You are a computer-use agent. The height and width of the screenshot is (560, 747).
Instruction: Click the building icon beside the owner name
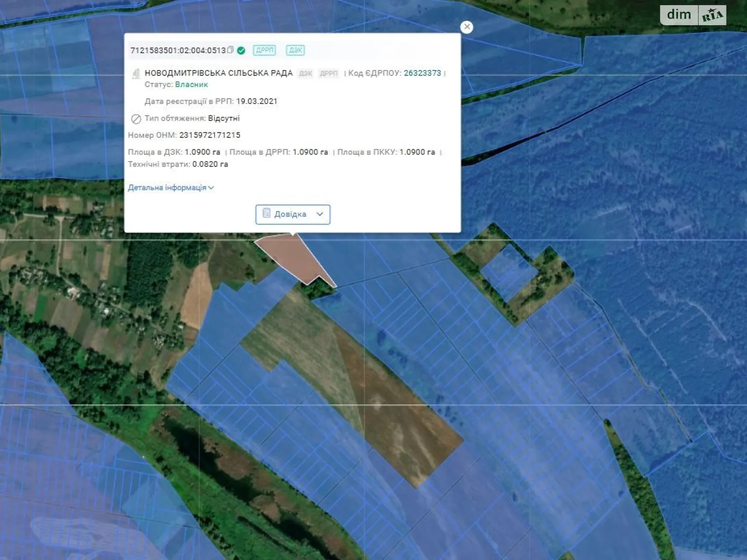[136, 73]
